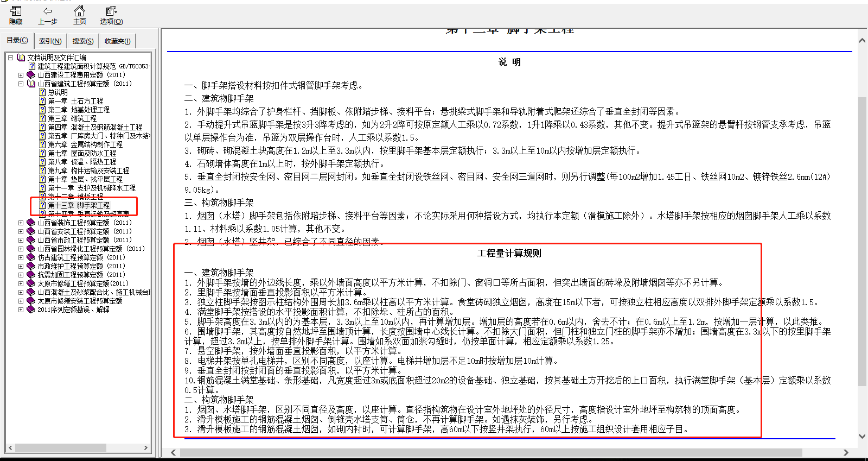
Task: Expand the 山西省装饰工程预算定额 (2011) node
Action: tap(21, 223)
